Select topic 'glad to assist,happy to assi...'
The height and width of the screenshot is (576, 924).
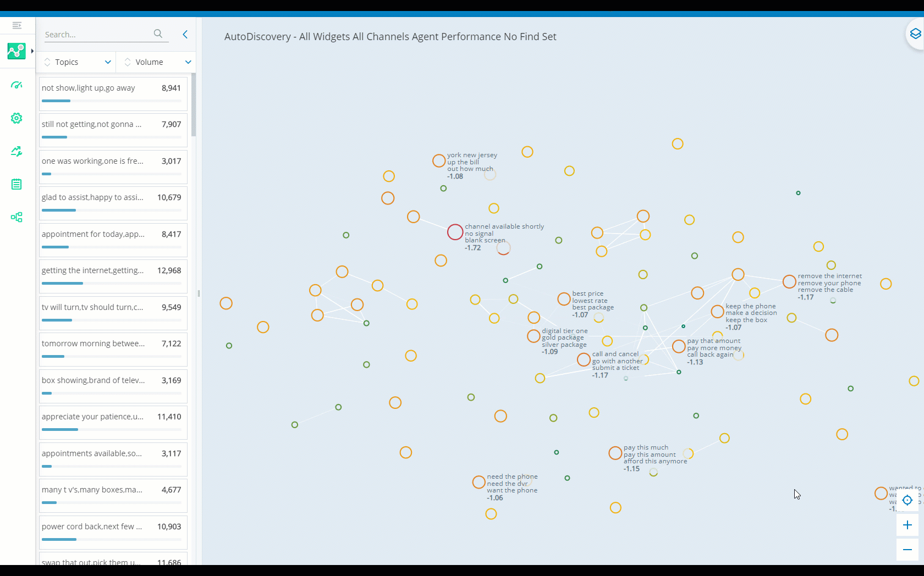(113, 203)
